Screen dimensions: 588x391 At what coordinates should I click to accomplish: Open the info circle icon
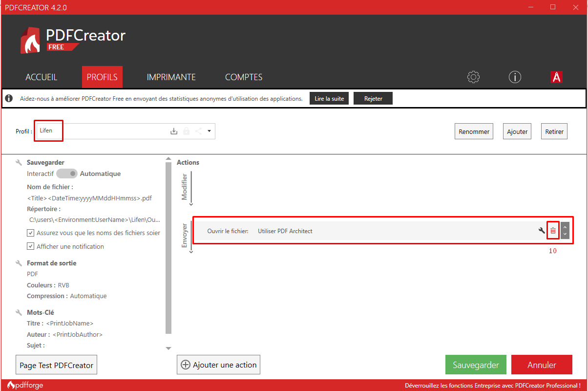point(515,77)
